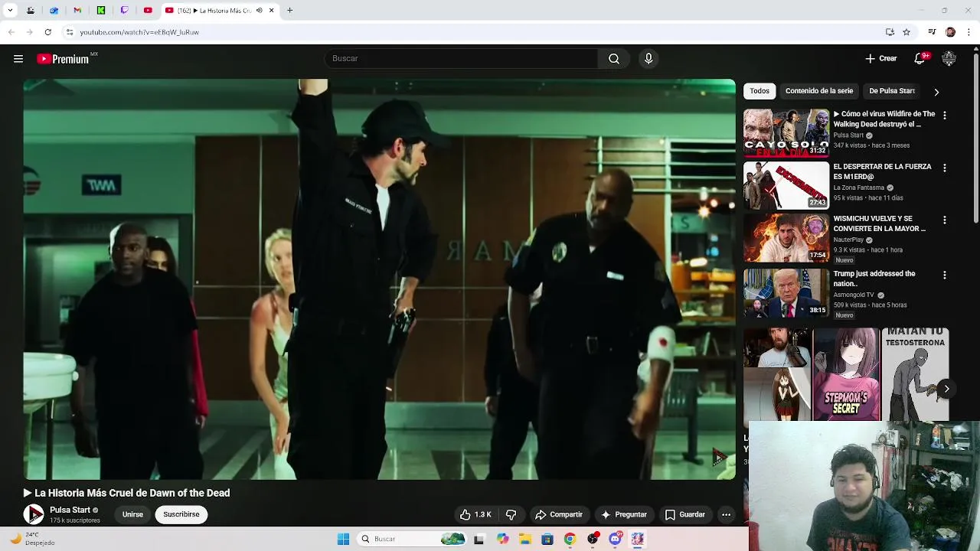Viewport: 980px width, 551px height.
Task: Open Chrome media controls icon
Action: (x=932, y=32)
